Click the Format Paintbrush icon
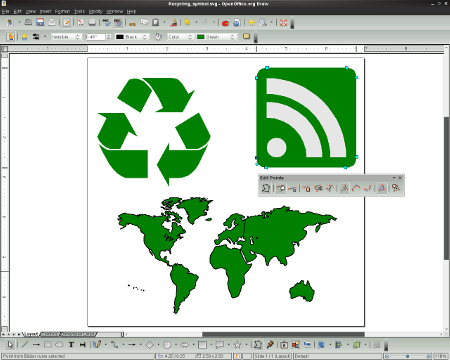The width and height of the screenshot is (450, 360). coord(174,22)
